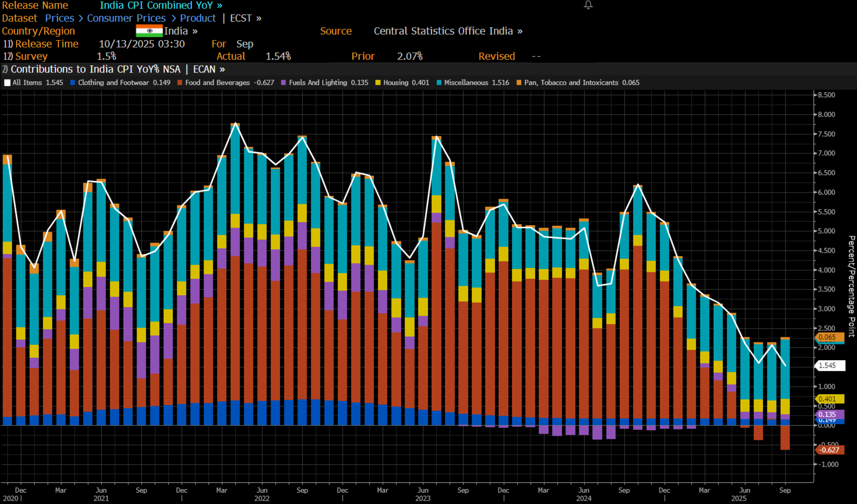Click the white 1.545 value tag
Screen dimensions: 857x504
click(830, 366)
